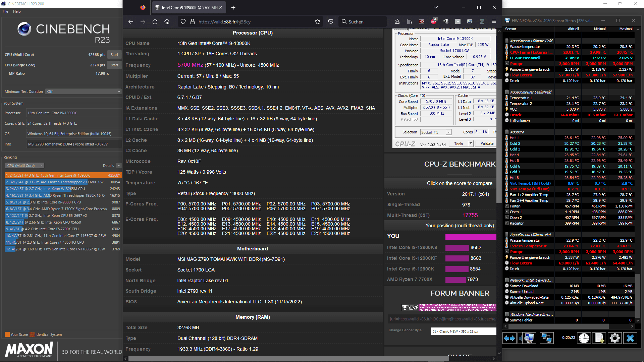Go to Firefox home page icon
The width and height of the screenshot is (644, 362).
point(167,22)
